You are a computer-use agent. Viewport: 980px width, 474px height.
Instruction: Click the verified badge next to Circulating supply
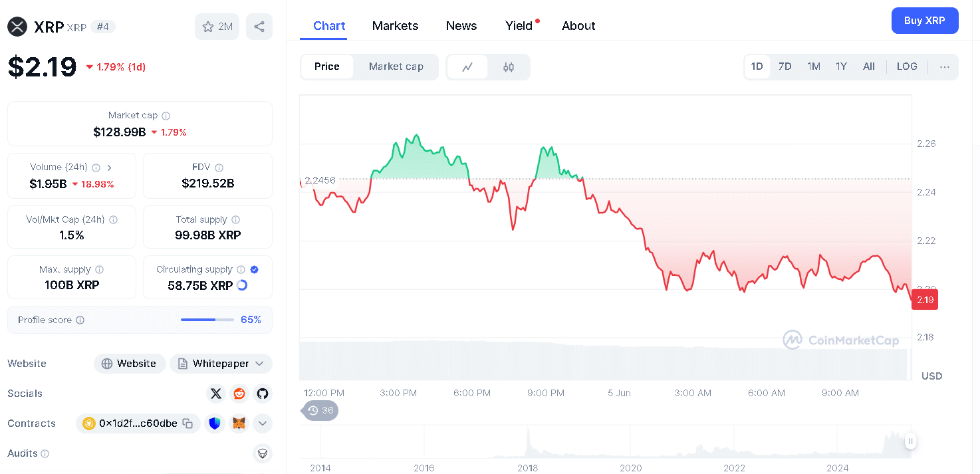255,270
